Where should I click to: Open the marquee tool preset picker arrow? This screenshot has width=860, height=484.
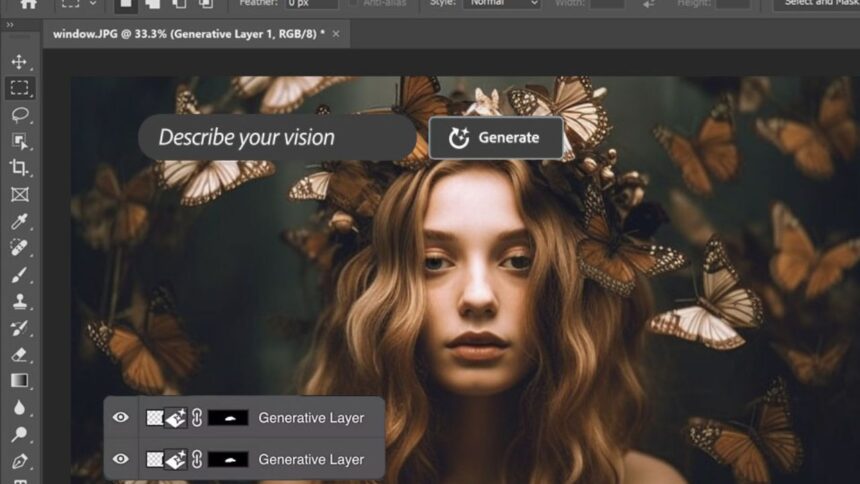tap(93, 4)
